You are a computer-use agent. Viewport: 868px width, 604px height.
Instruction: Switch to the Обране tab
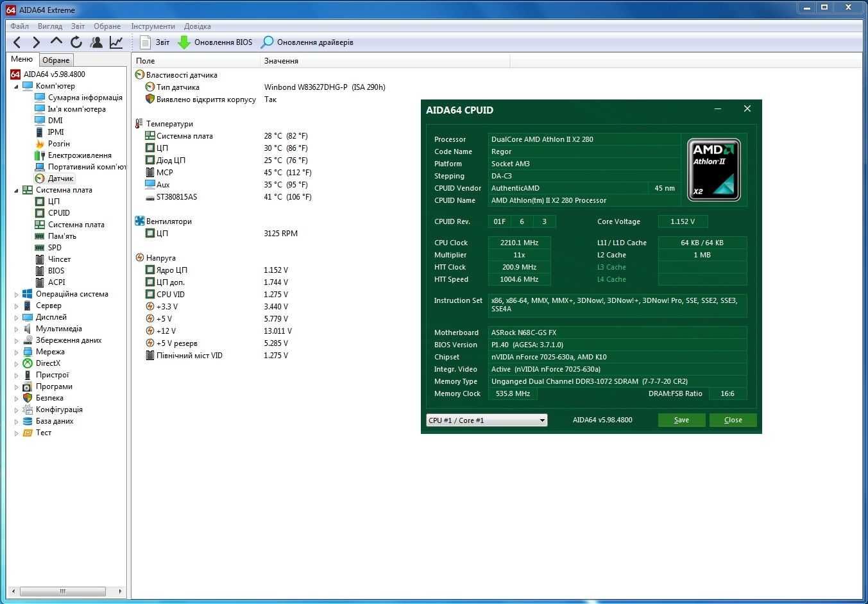(56, 60)
